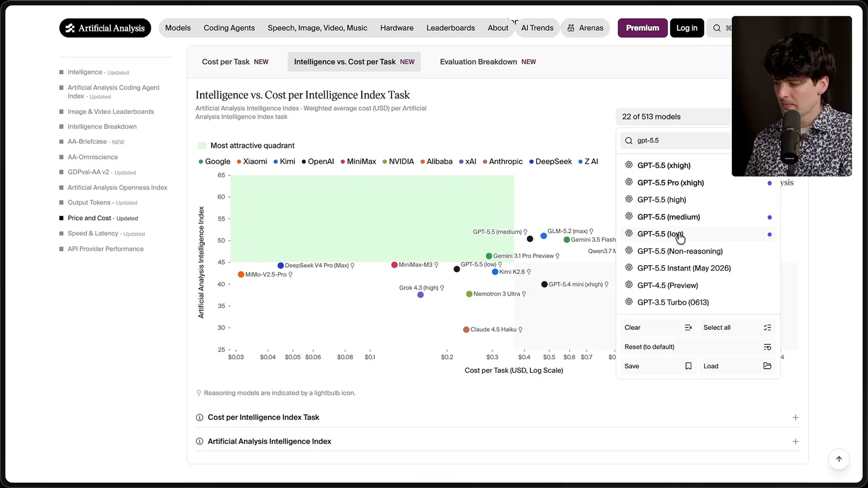
Task: Click OpenAI icon next to GPT-4.5 (Preview)
Action: coord(629,285)
